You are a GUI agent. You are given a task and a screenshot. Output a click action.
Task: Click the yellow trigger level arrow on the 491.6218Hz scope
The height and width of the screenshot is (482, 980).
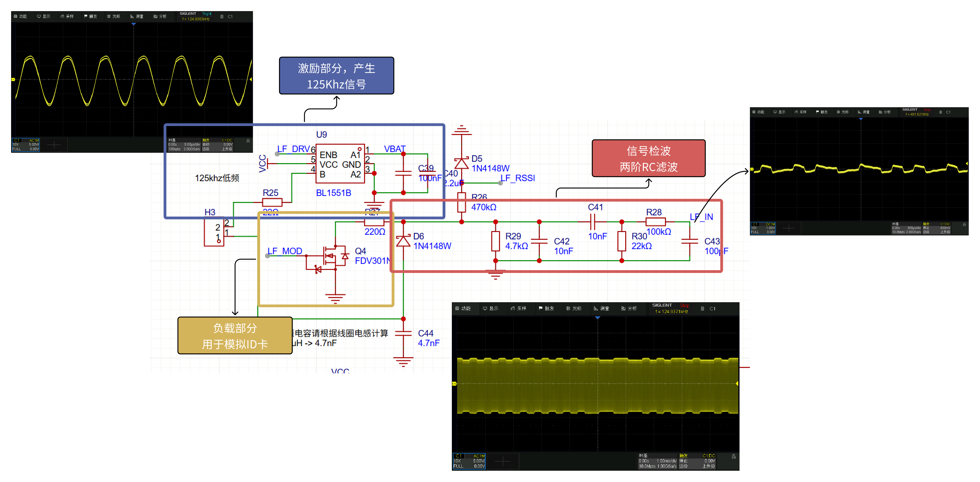tap(967, 164)
